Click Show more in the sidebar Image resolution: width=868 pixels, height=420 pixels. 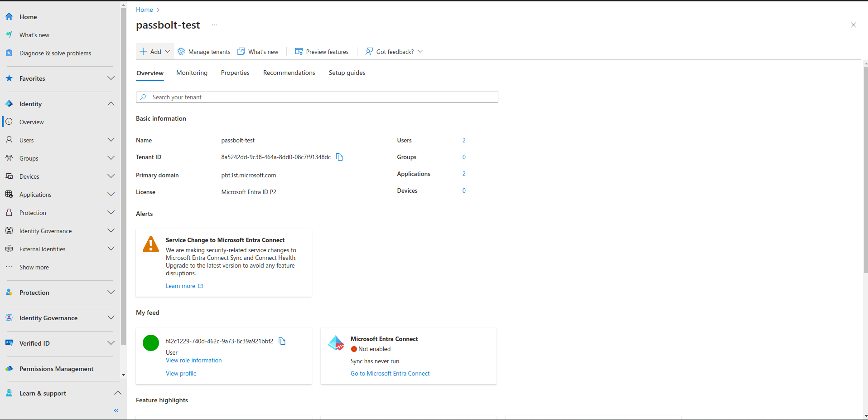(x=34, y=268)
